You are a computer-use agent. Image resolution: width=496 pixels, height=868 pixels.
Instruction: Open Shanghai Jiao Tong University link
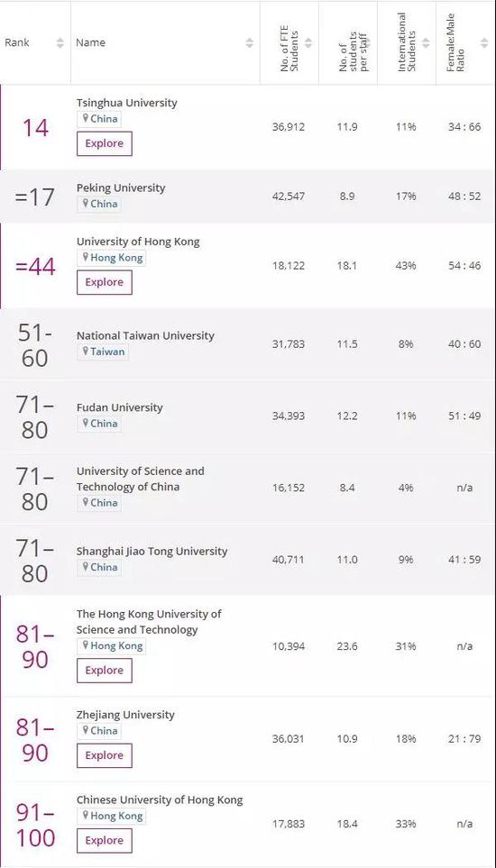[152, 552]
